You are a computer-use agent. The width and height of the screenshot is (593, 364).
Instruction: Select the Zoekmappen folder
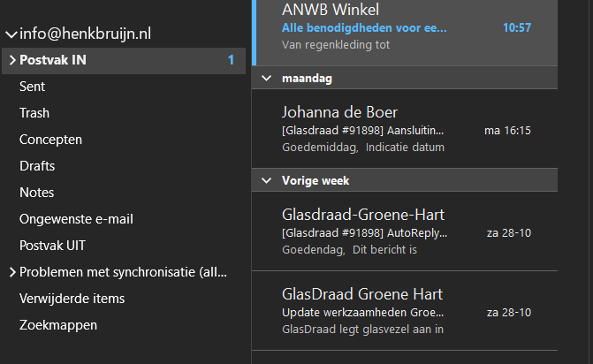[58, 325]
